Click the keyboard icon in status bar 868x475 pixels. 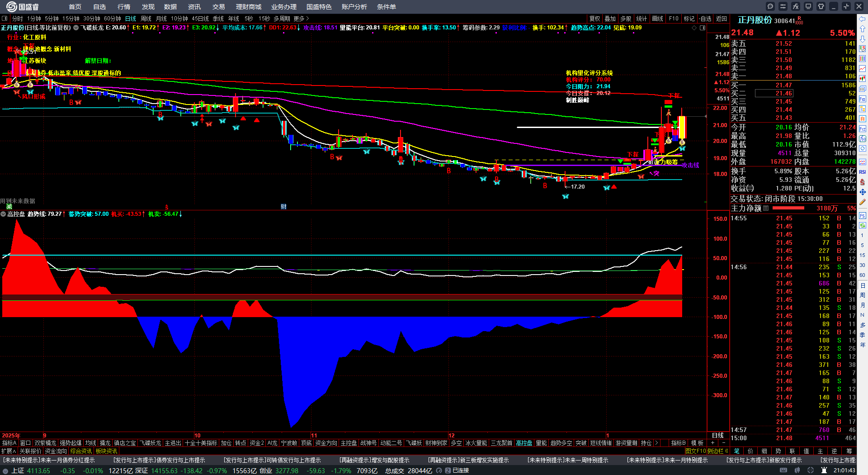point(783,470)
